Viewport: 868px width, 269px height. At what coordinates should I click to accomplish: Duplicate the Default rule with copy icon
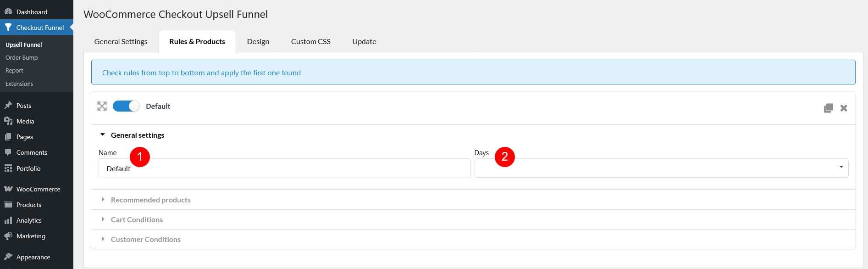829,108
